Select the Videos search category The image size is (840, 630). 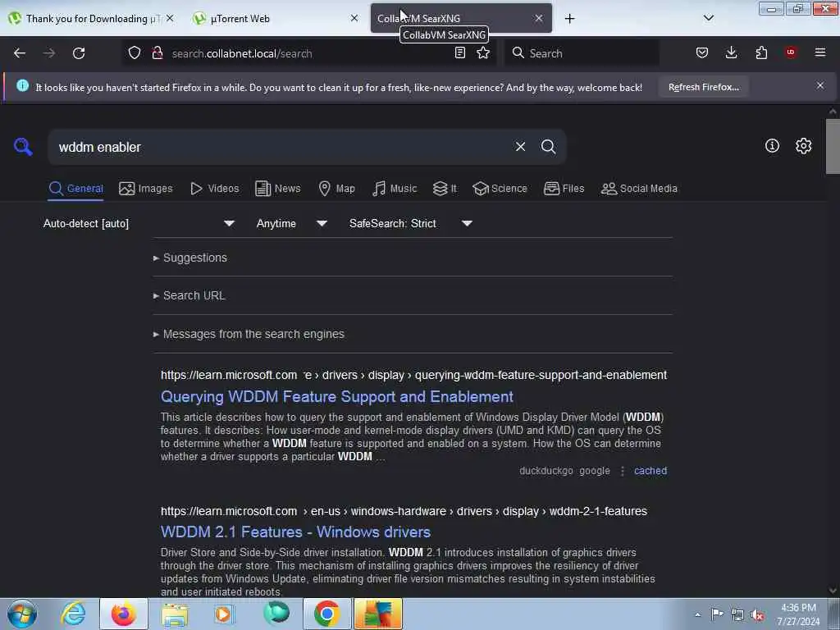[215, 189]
